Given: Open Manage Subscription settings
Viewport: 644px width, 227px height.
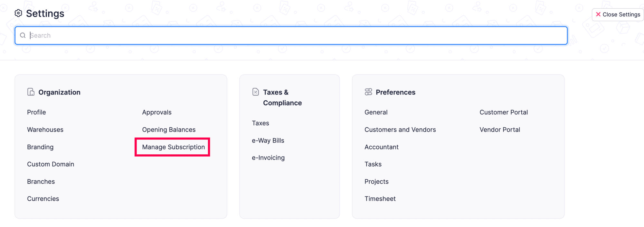Looking at the screenshot, I should (173, 147).
